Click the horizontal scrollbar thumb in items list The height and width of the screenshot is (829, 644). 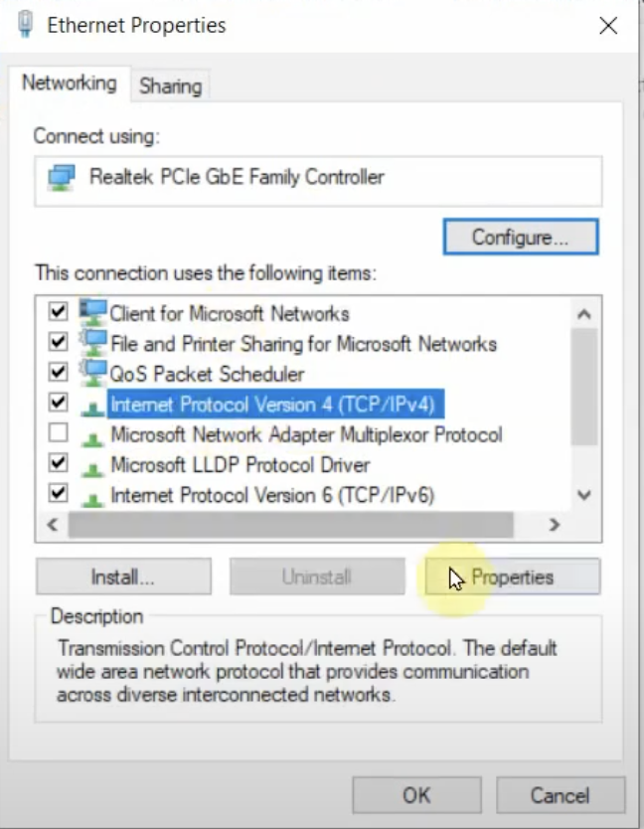click(x=291, y=525)
